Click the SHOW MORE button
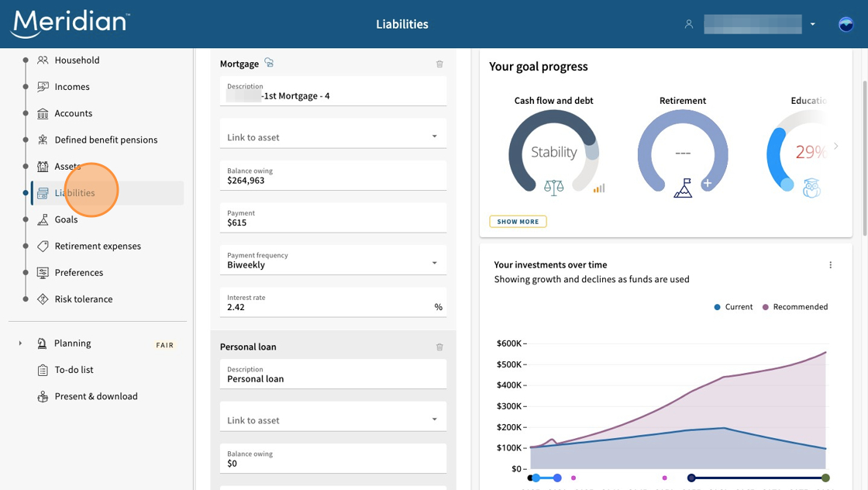The width and height of the screenshot is (868, 490). (x=518, y=222)
